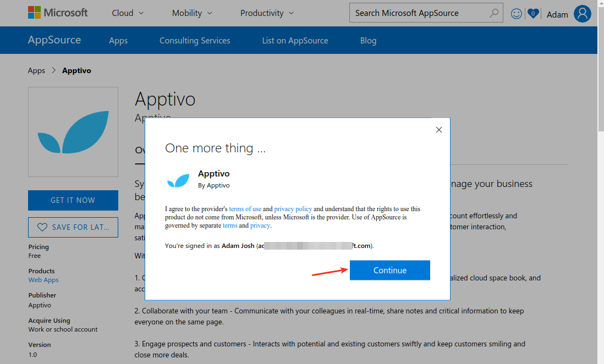
Task: Click the GET IT NOW button
Action: pyautogui.click(x=73, y=200)
